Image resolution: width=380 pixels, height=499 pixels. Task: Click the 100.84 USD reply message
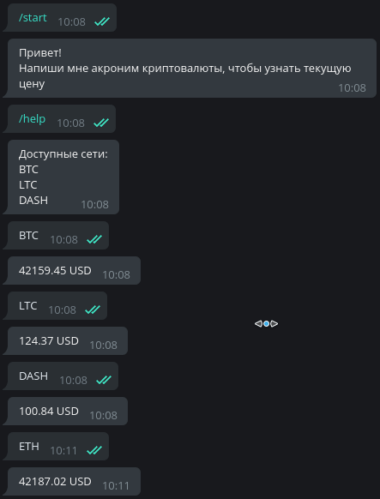tap(67, 411)
